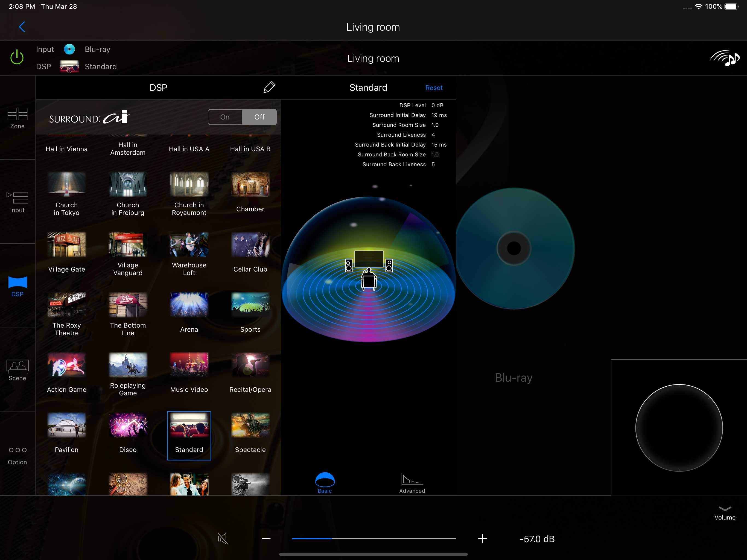
Task: Click the DSP Level 0 dB value
Action: (437, 105)
